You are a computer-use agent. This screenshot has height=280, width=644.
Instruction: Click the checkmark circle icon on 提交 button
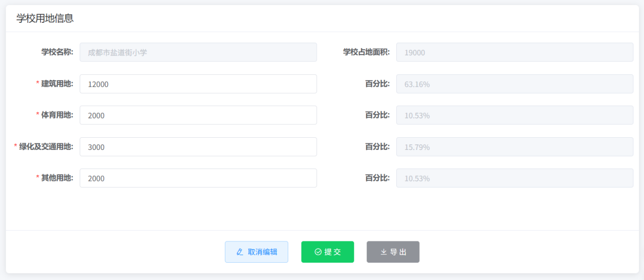coord(318,252)
